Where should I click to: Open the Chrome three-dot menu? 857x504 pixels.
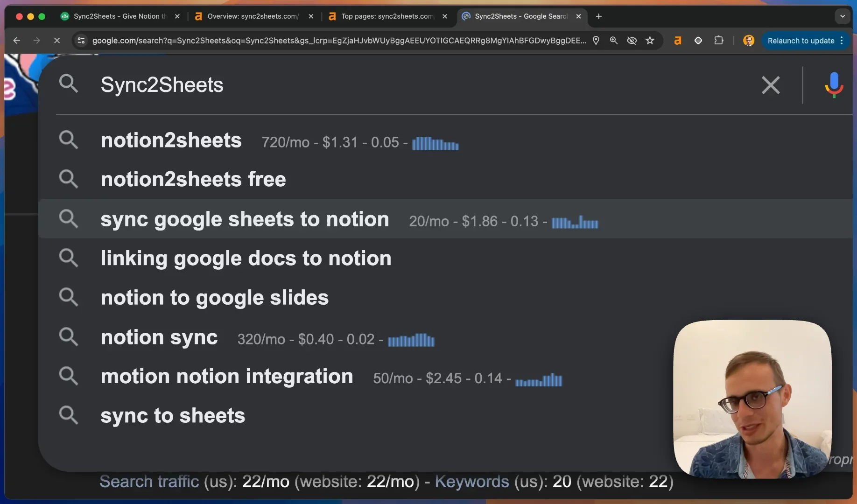842,41
